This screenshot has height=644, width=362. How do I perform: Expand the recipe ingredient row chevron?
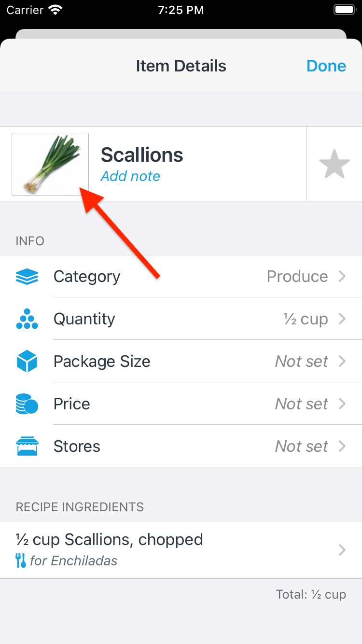[x=342, y=550]
